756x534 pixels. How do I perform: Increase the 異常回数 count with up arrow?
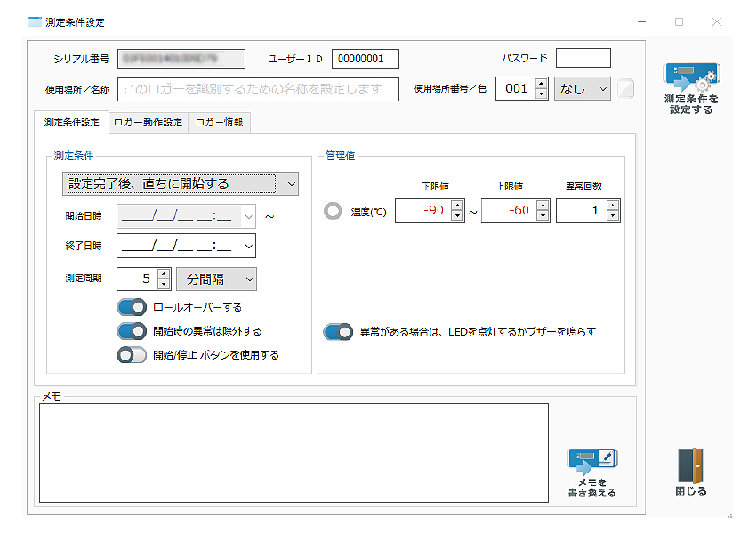612,206
